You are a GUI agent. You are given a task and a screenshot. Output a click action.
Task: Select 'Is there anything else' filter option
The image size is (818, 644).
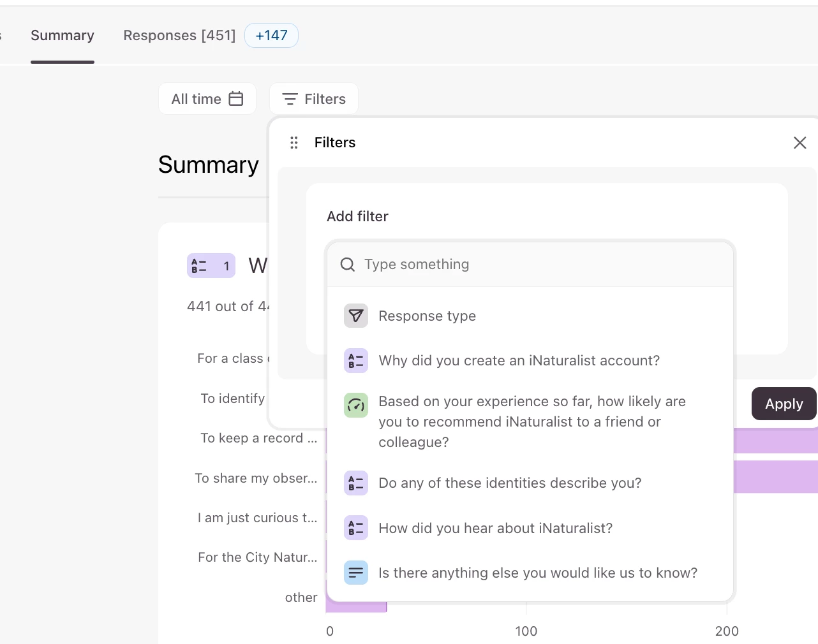tap(537, 573)
